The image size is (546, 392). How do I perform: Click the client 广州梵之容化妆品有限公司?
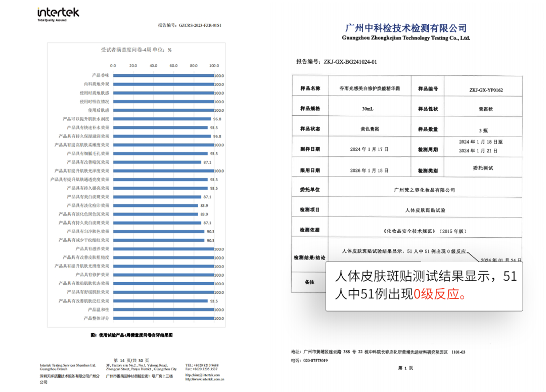pos(425,190)
